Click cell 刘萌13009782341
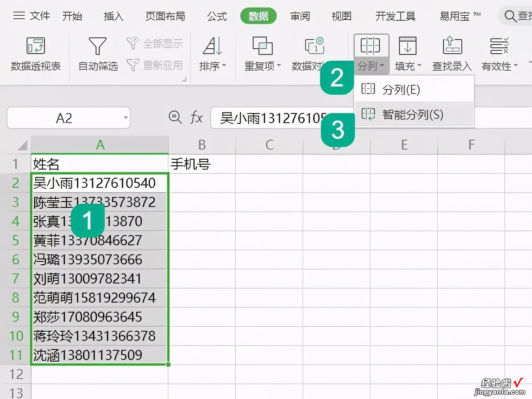This screenshot has height=399, width=532. pyautogui.click(x=100, y=278)
